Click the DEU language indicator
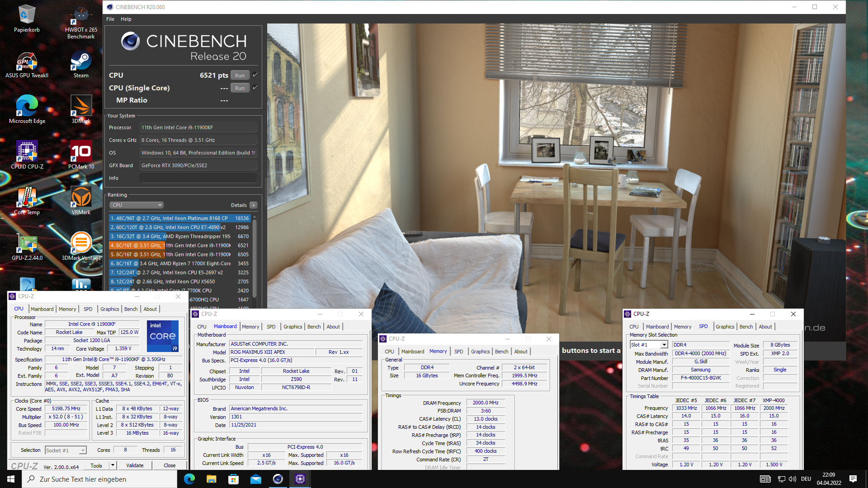This screenshot has height=488, width=868. (806, 479)
